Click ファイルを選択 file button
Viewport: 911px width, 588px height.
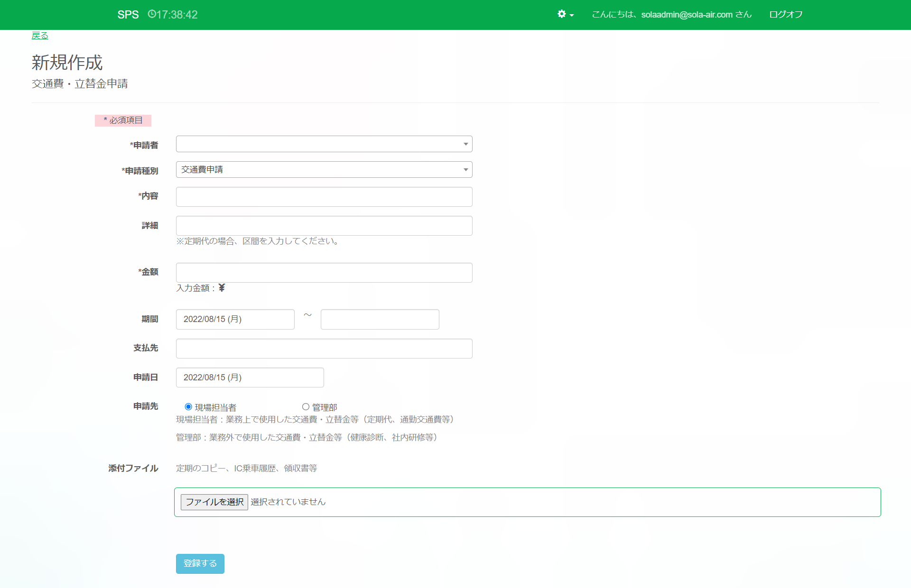[x=214, y=502]
